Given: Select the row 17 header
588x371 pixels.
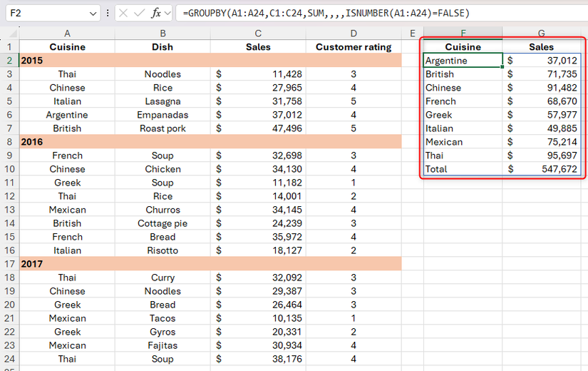Looking at the screenshot, I should 9,264.
